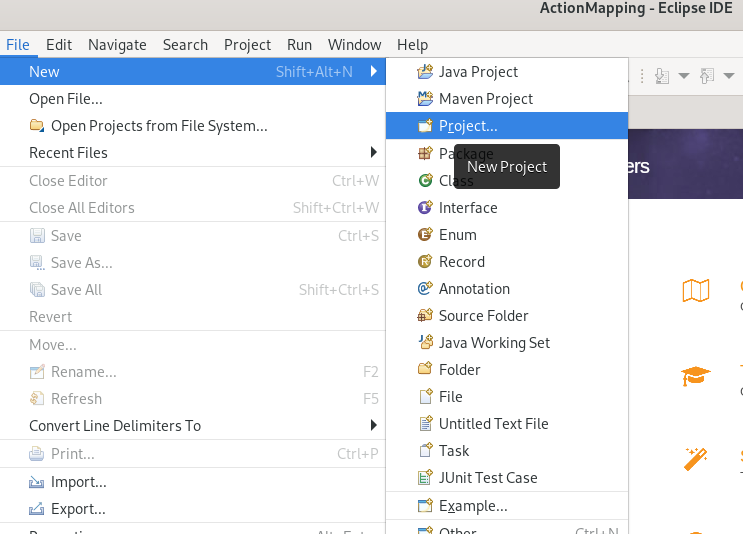Click the orange magic wand samples icon

[696, 459]
